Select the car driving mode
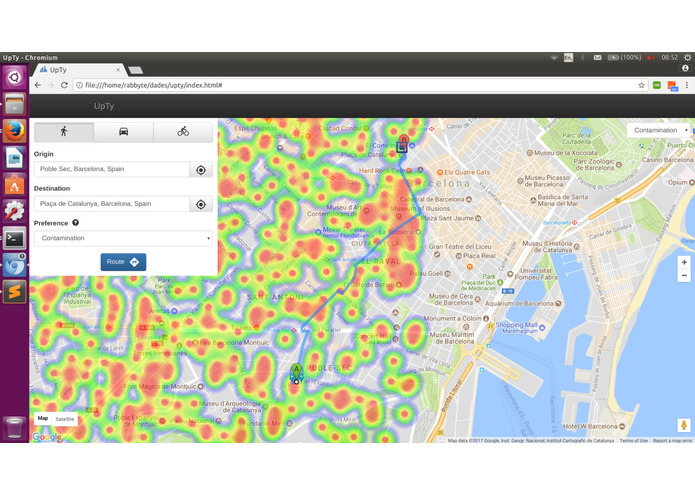 pos(124,132)
